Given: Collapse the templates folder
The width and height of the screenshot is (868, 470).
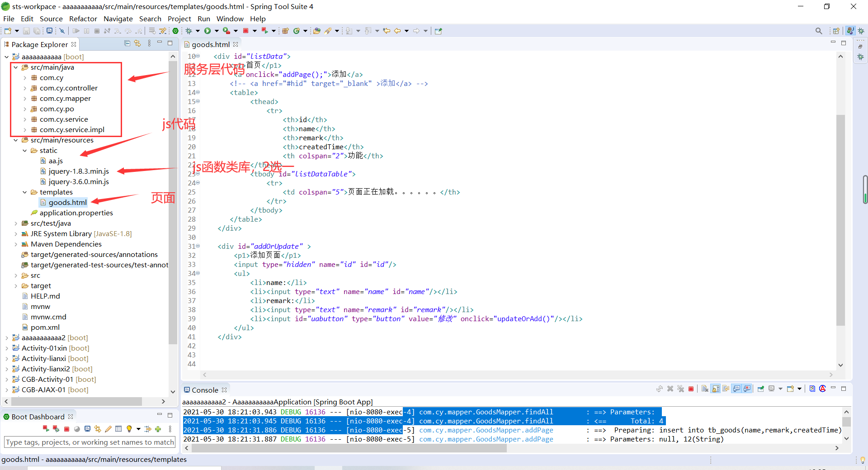Looking at the screenshot, I should [x=24, y=192].
